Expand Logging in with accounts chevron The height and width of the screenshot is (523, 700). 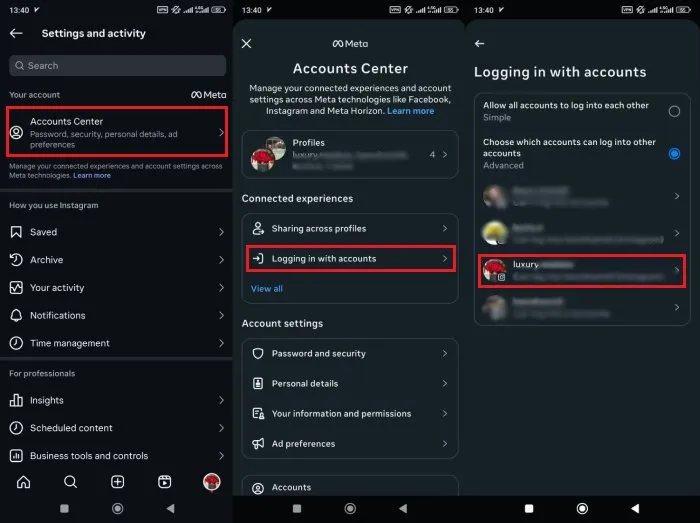point(445,258)
